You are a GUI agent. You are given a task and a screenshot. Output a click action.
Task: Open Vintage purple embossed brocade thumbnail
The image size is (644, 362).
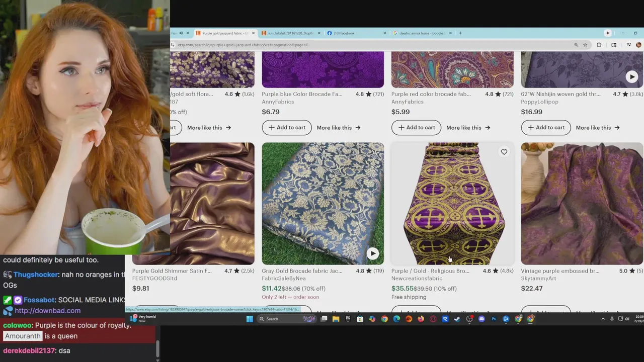coord(582,203)
